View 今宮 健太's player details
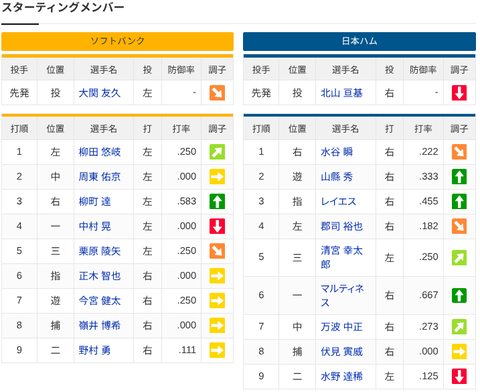 99,301
